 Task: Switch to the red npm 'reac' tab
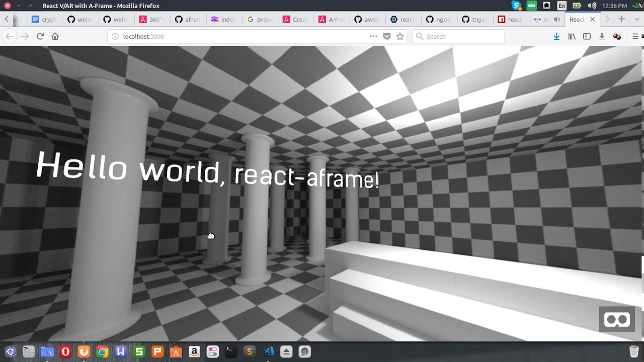[512, 20]
